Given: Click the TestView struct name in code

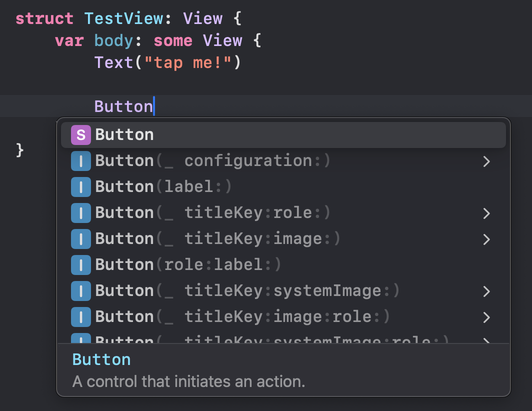Looking at the screenshot, I should pyautogui.click(x=124, y=18).
